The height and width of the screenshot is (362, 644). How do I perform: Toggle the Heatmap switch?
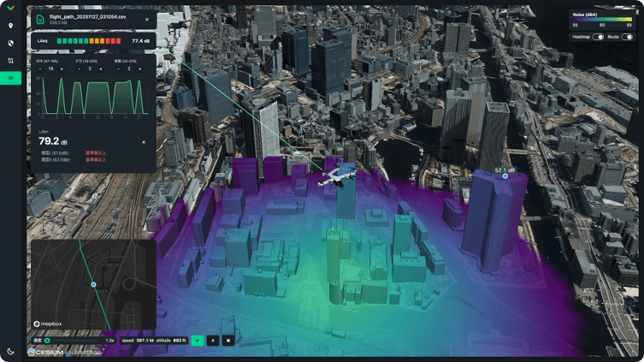[598, 37]
